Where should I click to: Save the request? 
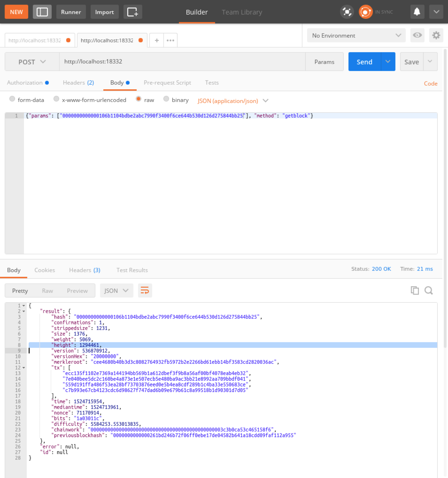point(411,62)
